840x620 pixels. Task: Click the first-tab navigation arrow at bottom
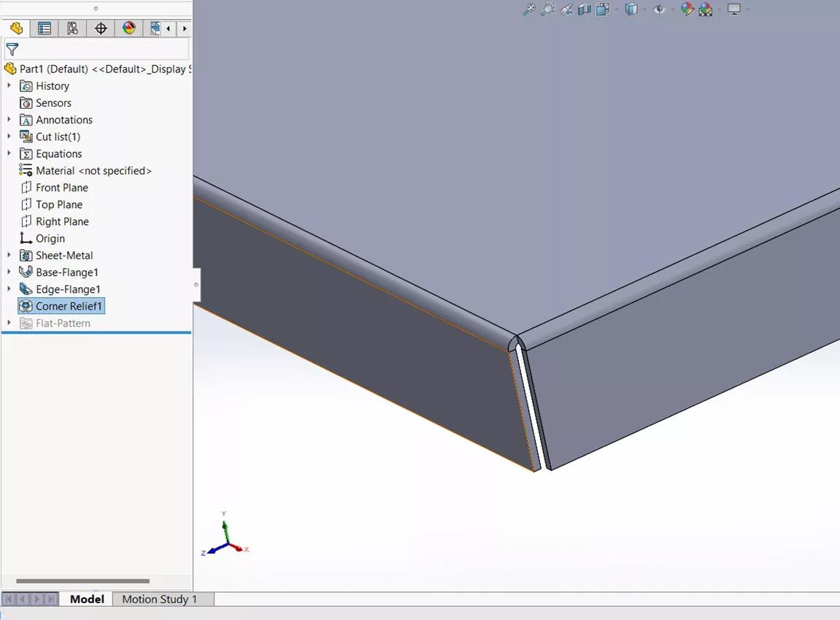(9, 599)
